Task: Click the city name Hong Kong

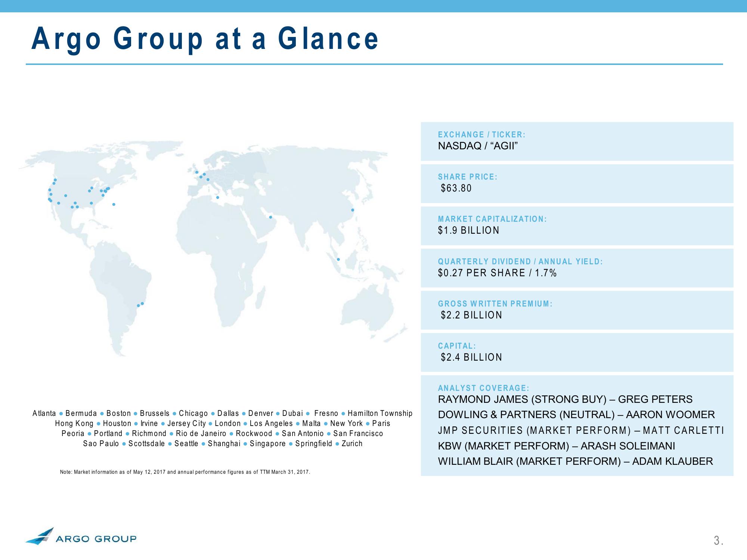Action: point(74,423)
